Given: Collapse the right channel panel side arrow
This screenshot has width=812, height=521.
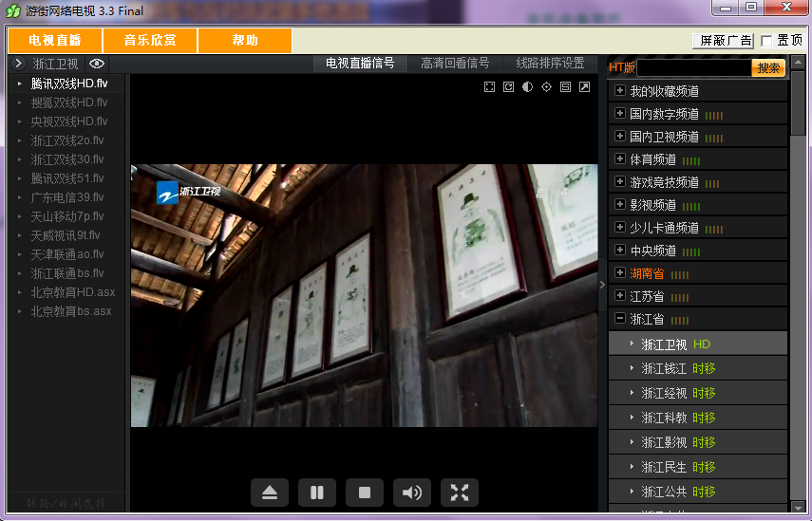Looking at the screenshot, I should (602, 285).
